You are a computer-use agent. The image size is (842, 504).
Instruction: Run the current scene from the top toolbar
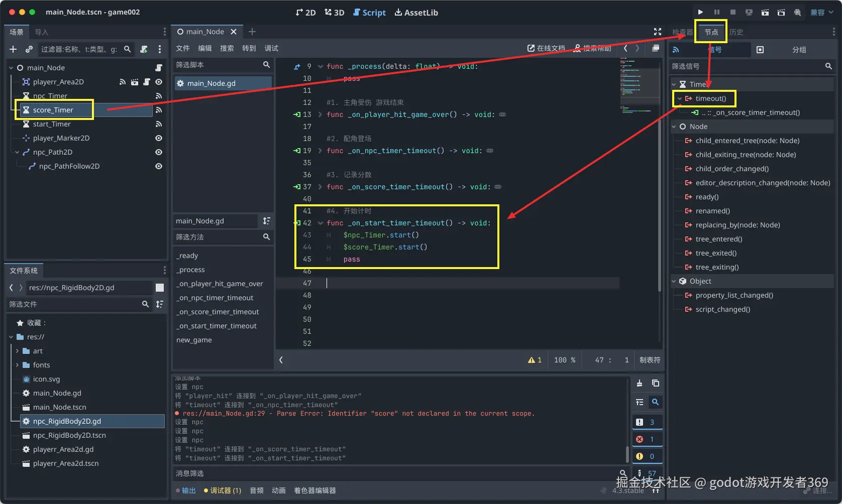pyautogui.click(x=765, y=12)
